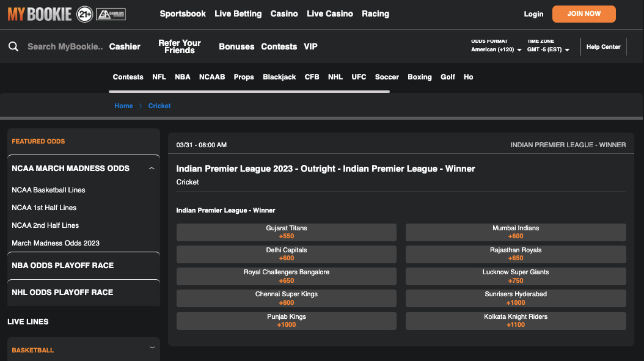Image resolution: width=644 pixels, height=361 pixels.
Task: Open the VIP page
Action: (x=310, y=46)
